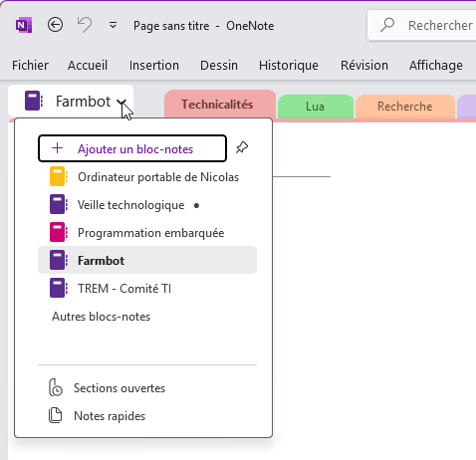
Task: Click notebook icon beside TREM - Comité TI
Action: pos(59,288)
